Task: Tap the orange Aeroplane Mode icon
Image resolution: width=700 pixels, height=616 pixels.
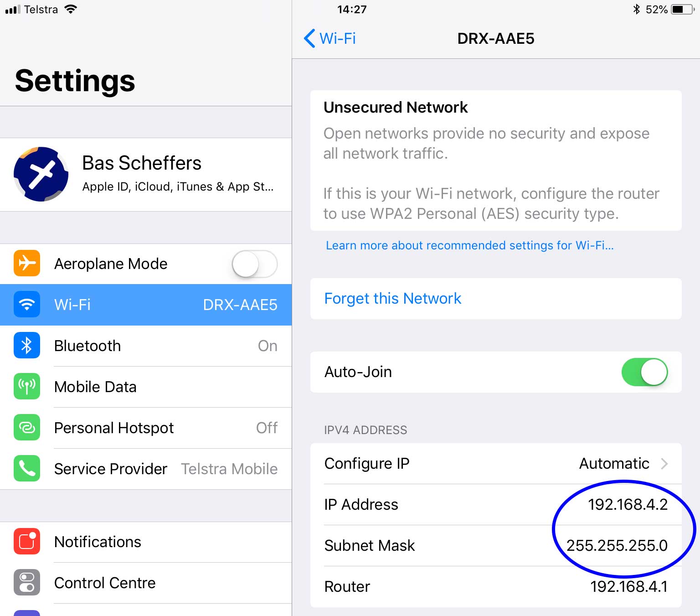Action: 27,263
